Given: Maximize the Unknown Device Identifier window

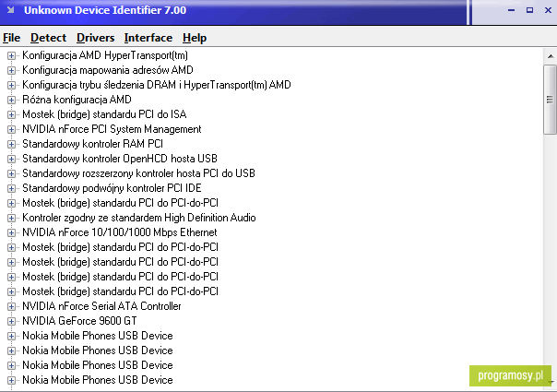Looking at the screenshot, I should click(x=529, y=10).
